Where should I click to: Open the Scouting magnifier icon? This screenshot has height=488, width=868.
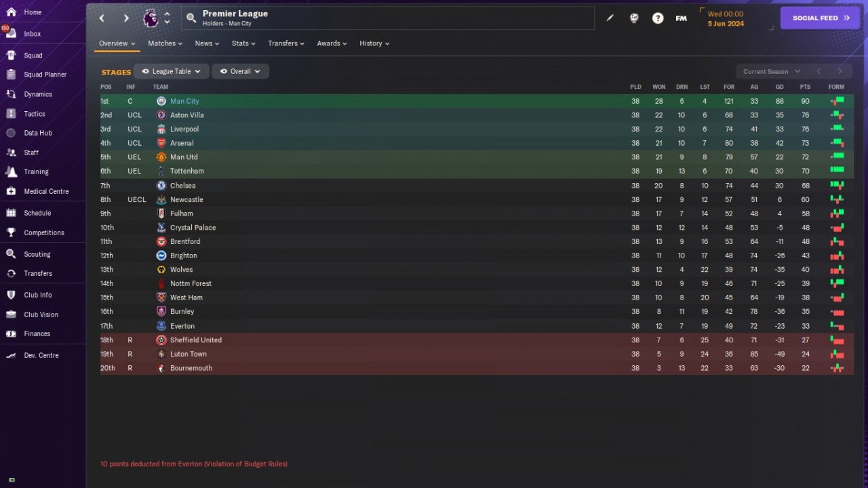pyautogui.click(x=11, y=254)
